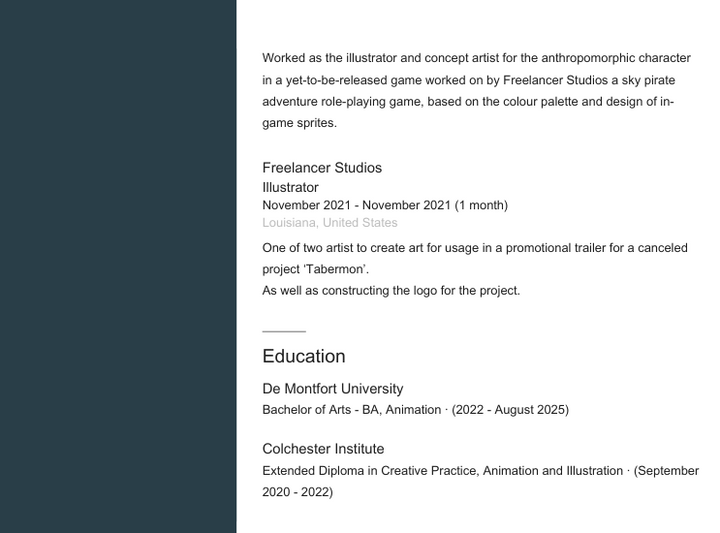Click the "2020 - 2022)" continuation line
Image resolution: width=720 pixels, height=533 pixels.
297,492
